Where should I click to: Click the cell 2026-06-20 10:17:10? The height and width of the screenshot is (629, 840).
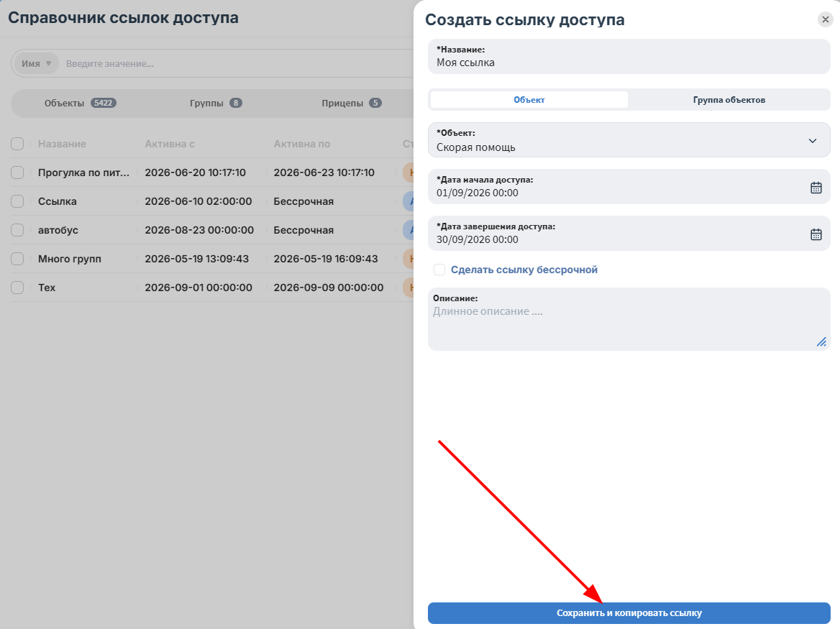coord(195,173)
